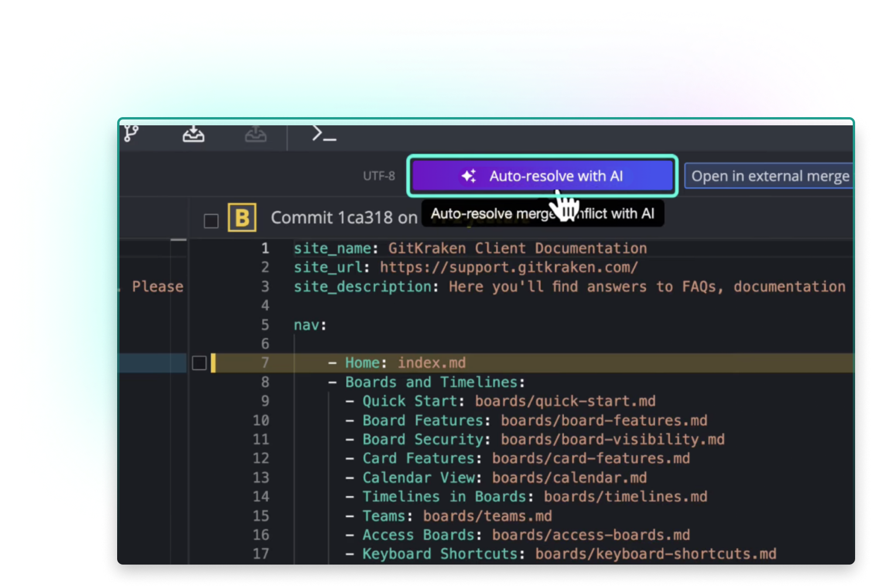Image resolution: width=875 pixels, height=588 pixels.
Task: Click the AI sparkles icon on Auto-resolve button
Action: (469, 175)
